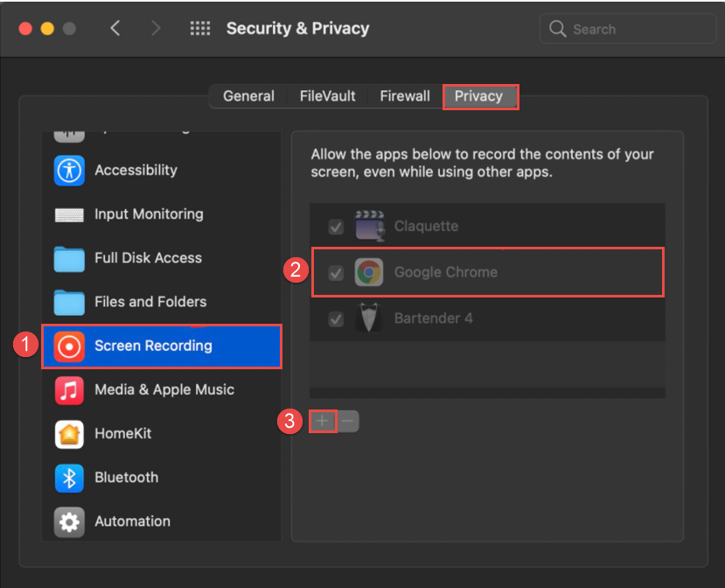Screen dimensions: 725x588
Task: Switch to the FileVault tab
Action: (x=327, y=96)
